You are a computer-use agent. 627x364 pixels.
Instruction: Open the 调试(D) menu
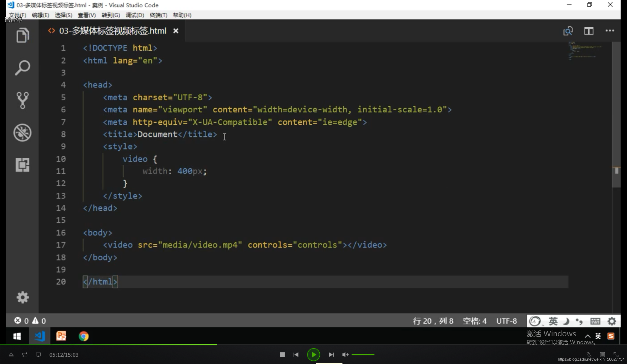[x=135, y=15]
